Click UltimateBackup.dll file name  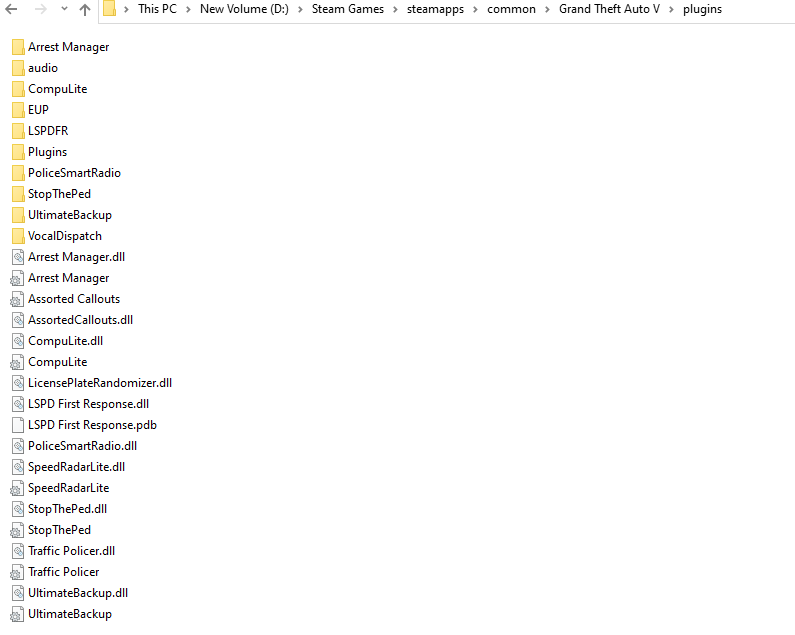78,593
